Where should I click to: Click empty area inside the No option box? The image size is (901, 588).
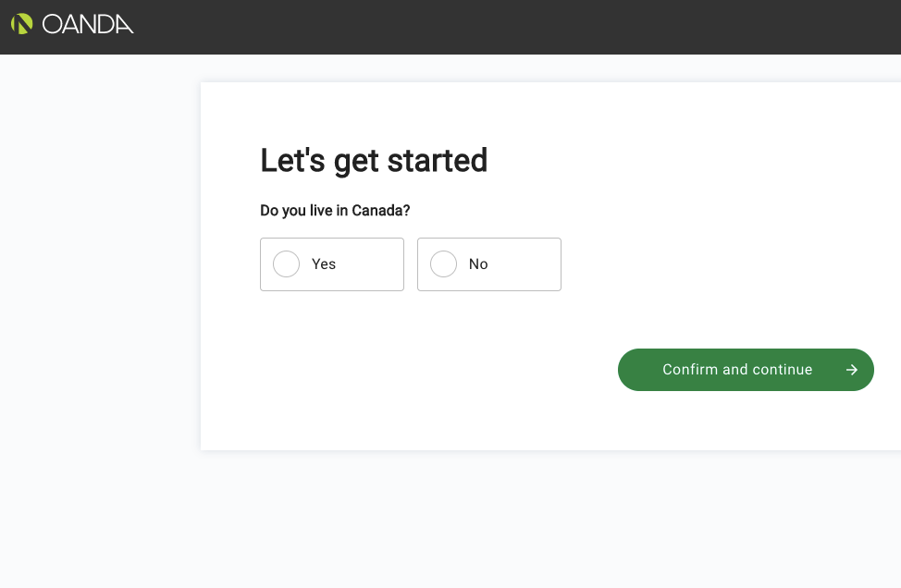pos(525,264)
